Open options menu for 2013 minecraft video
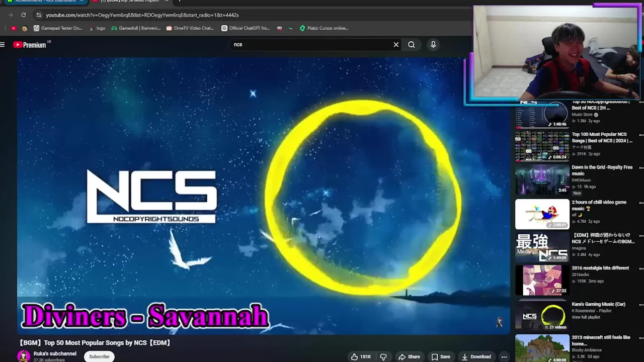The width and height of the screenshot is (644, 362). coord(641,338)
